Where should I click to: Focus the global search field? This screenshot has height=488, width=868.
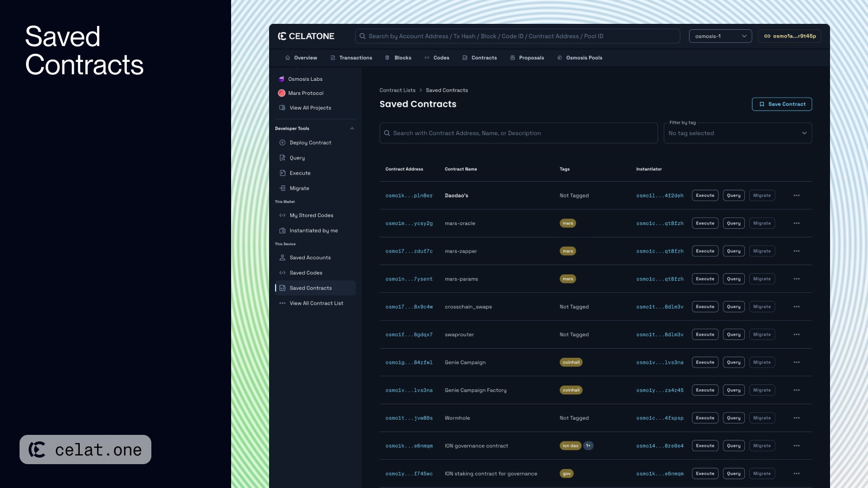(x=518, y=36)
